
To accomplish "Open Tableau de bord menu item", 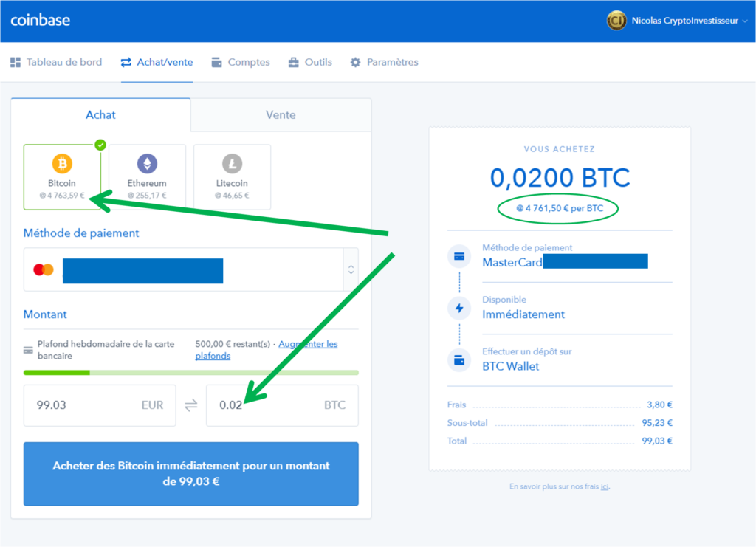I will coord(56,62).
